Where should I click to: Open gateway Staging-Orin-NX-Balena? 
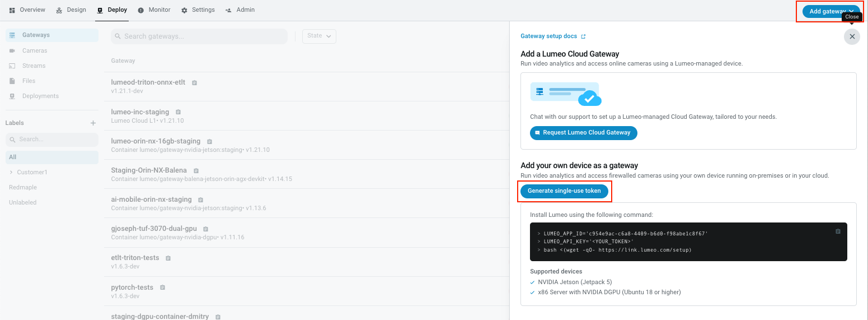[x=149, y=170]
